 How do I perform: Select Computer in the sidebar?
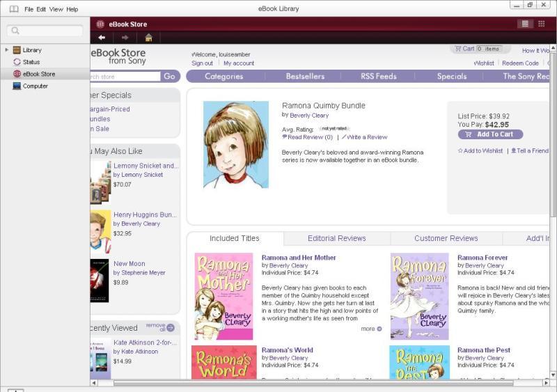point(36,86)
